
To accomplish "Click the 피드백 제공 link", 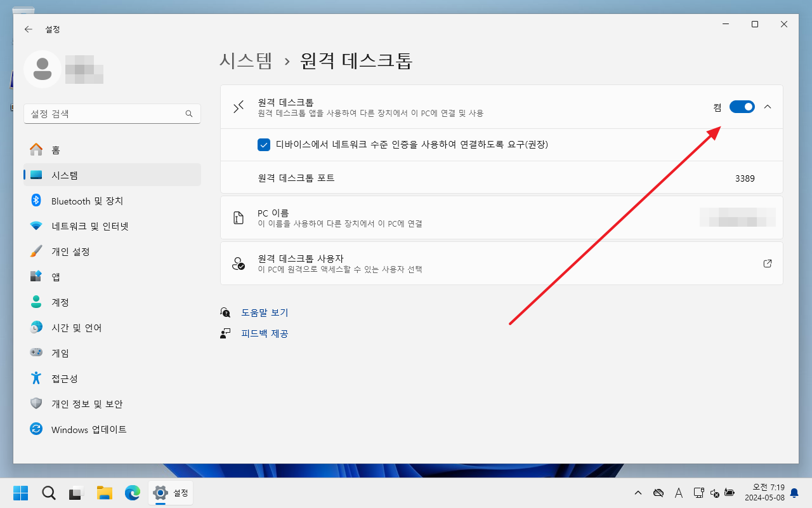I will click(x=265, y=333).
